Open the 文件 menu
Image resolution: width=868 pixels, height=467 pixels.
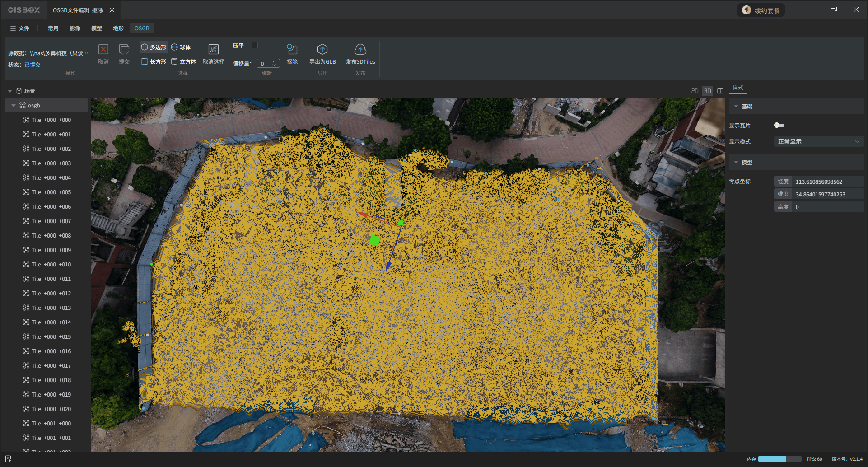(x=19, y=28)
